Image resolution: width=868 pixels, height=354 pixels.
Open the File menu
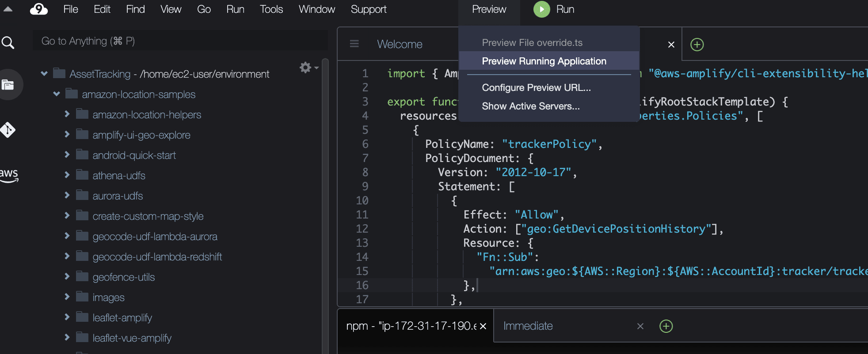click(71, 9)
